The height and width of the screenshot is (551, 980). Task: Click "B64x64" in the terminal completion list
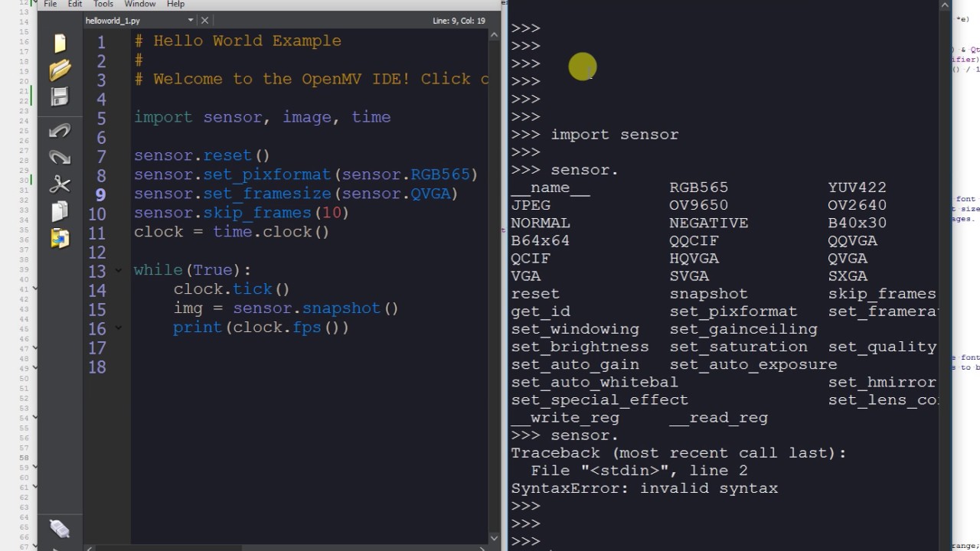pos(540,240)
